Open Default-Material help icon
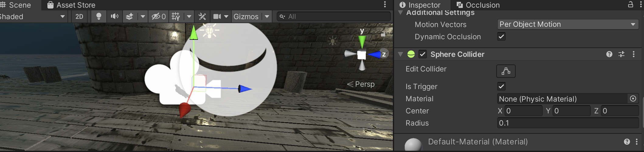 (627, 142)
